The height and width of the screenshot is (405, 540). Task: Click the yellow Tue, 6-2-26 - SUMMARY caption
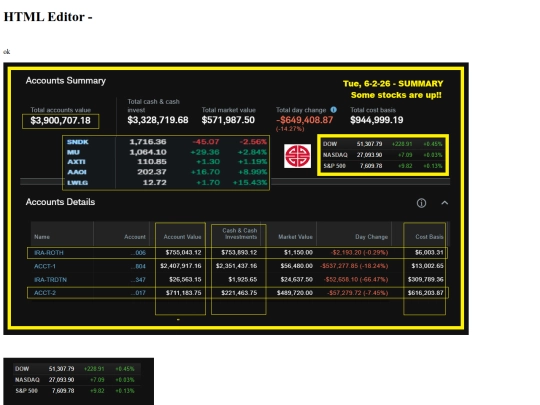(393, 84)
